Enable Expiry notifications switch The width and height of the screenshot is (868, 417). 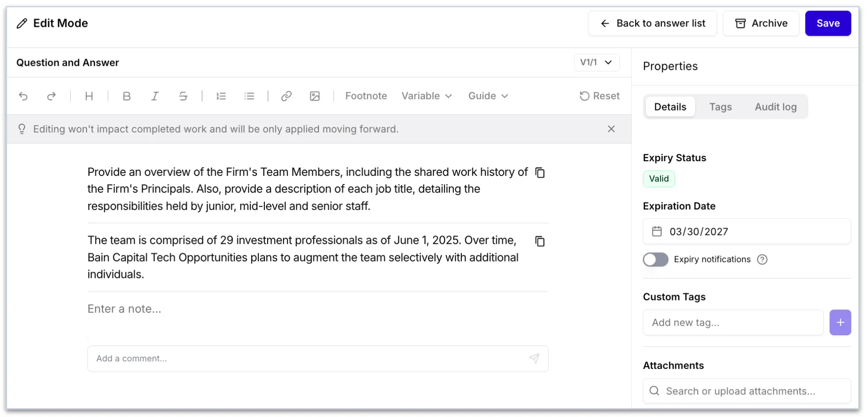click(656, 259)
